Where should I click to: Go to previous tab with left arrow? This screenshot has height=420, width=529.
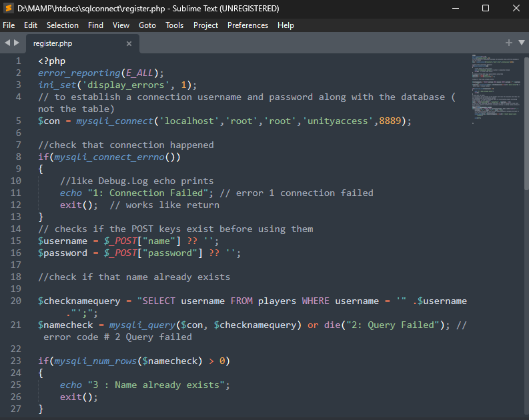click(x=7, y=43)
